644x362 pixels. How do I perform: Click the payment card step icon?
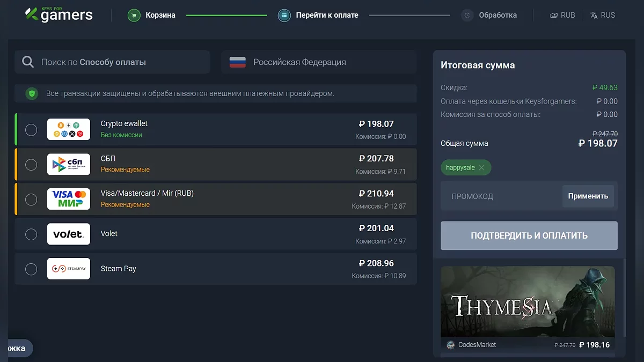click(x=284, y=16)
